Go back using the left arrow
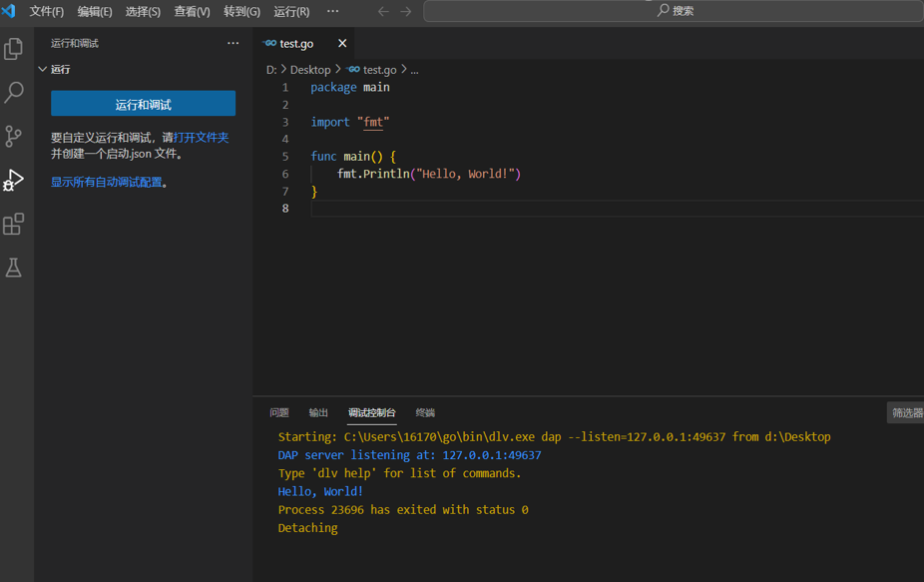The width and height of the screenshot is (924, 582). coord(383,12)
